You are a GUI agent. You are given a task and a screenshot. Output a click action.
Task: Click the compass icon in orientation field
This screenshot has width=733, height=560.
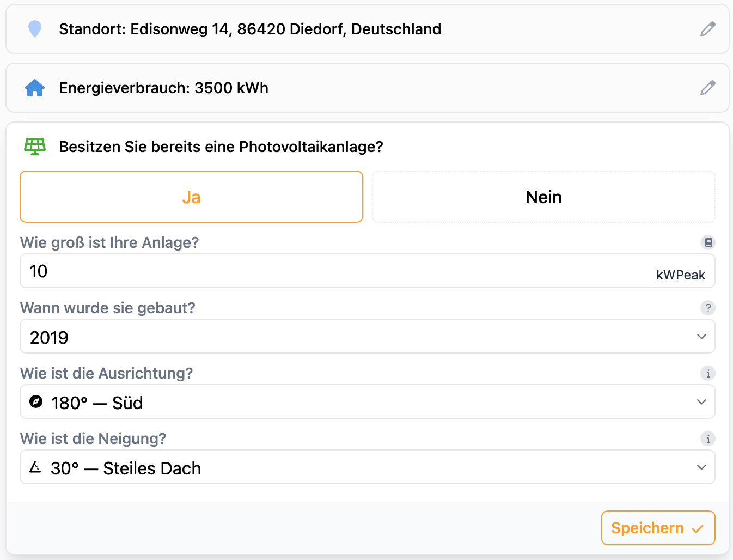pyautogui.click(x=36, y=402)
